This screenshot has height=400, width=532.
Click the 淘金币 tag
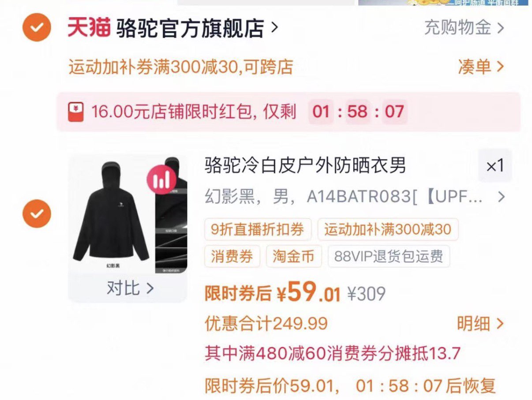[293, 256]
